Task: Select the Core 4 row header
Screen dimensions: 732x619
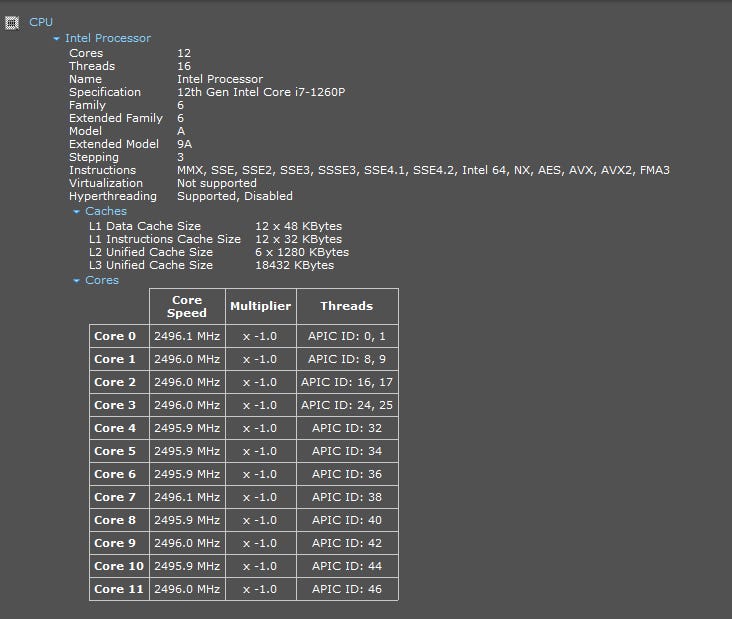Action: (119, 428)
